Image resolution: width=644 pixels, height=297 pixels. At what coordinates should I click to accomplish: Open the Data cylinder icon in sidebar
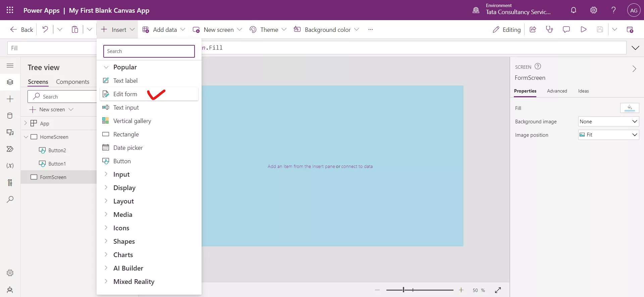click(x=10, y=116)
